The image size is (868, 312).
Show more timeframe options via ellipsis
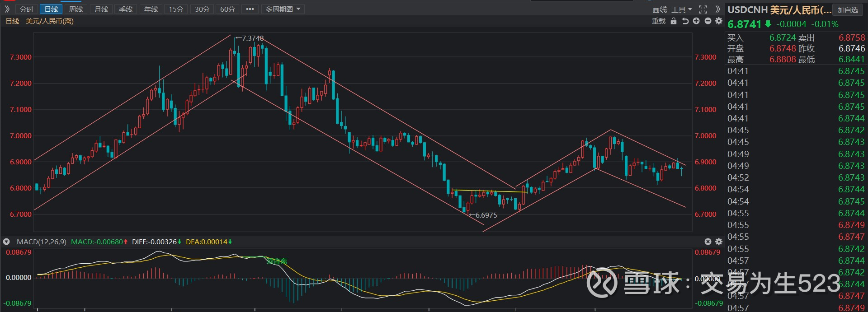(250, 9)
